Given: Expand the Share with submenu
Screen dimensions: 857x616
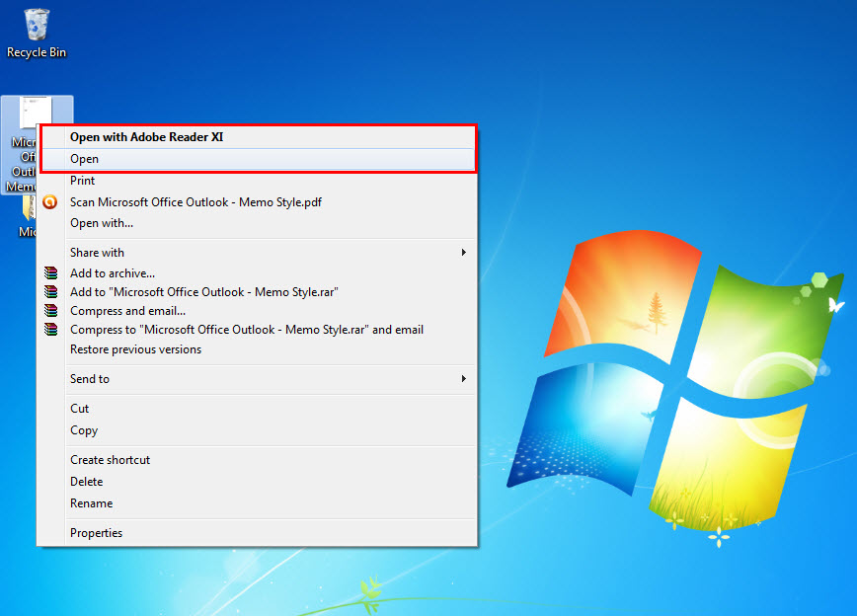Looking at the screenshot, I should click(96, 252).
